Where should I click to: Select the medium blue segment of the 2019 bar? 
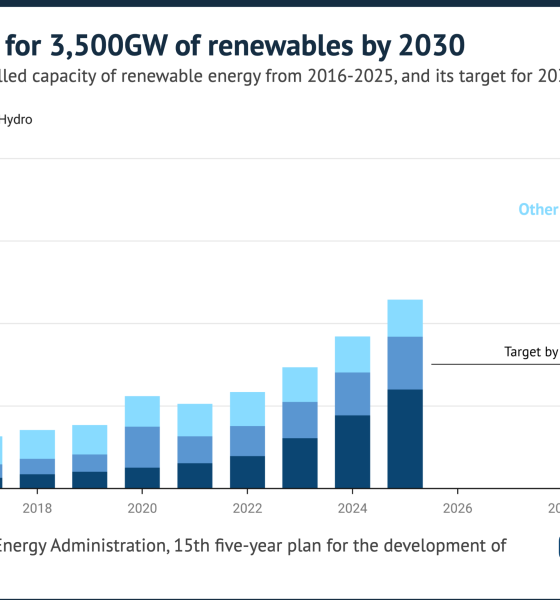coord(90,463)
